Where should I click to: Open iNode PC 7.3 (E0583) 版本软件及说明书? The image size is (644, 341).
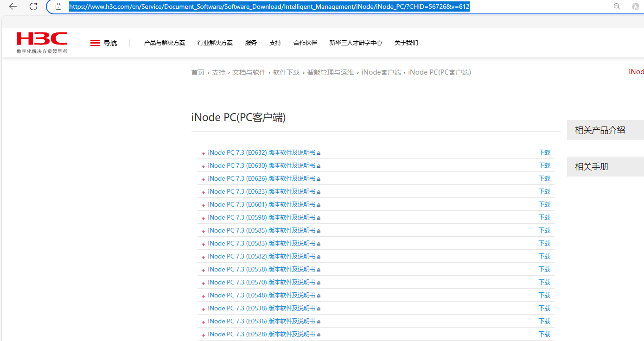[261, 243]
